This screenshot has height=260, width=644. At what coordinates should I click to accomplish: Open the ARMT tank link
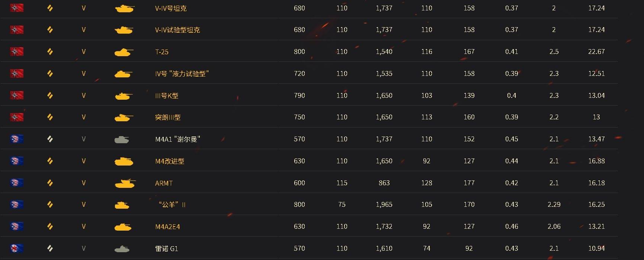point(164,183)
